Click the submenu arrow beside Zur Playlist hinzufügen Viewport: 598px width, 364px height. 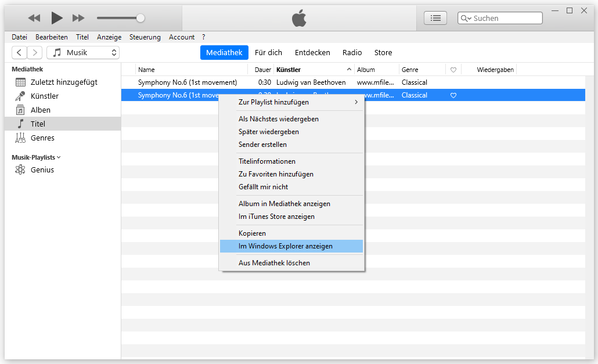(356, 102)
